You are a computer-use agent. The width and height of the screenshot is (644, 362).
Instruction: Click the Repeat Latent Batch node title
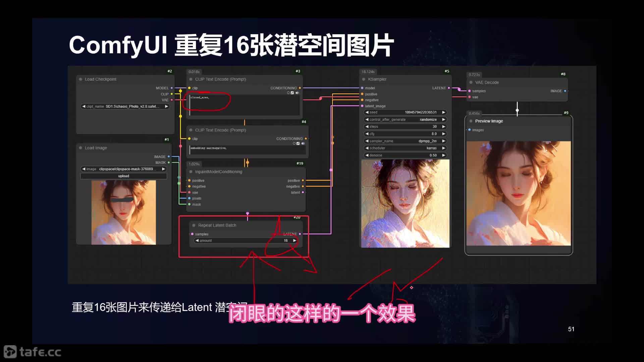click(217, 226)
